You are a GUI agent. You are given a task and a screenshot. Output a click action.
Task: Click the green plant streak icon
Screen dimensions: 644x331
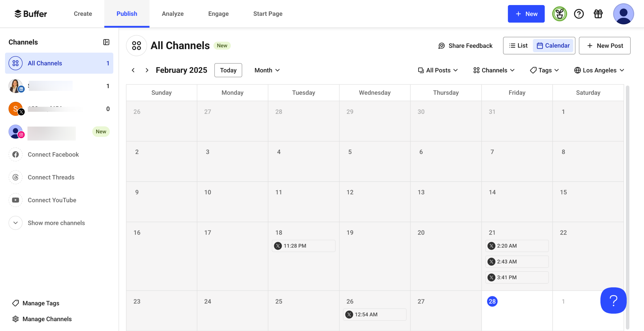559,14
